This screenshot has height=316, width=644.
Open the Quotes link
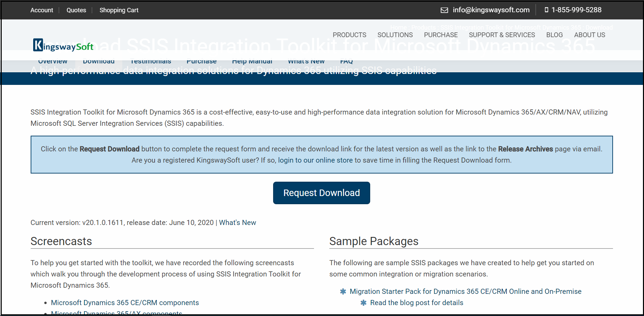(x=76, y=10)
